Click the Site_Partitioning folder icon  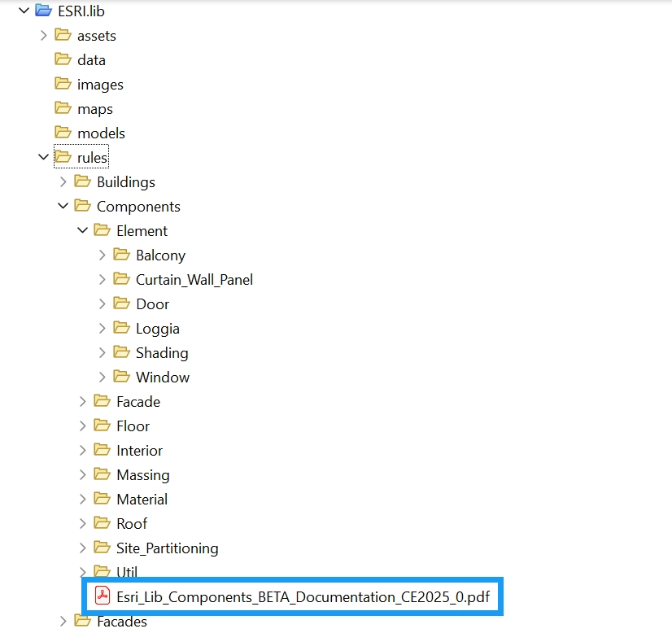[x=103, y=548]
